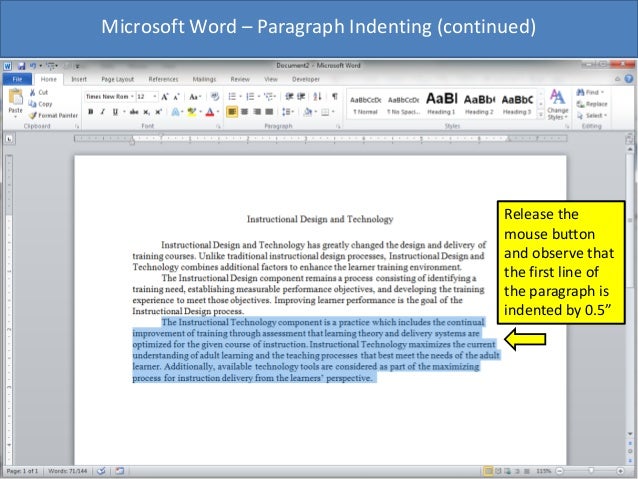Click the Shrink Font icon
The width and height of the screenshot is (638, 479).
[176, 97]
